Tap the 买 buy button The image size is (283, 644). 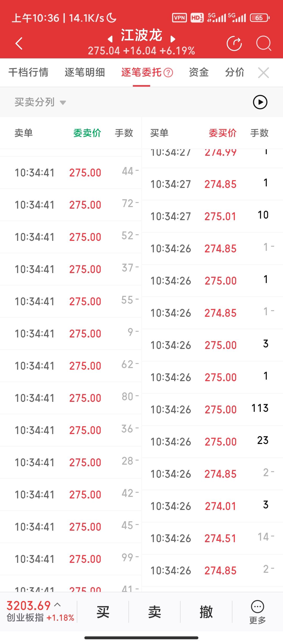[103, 612]
